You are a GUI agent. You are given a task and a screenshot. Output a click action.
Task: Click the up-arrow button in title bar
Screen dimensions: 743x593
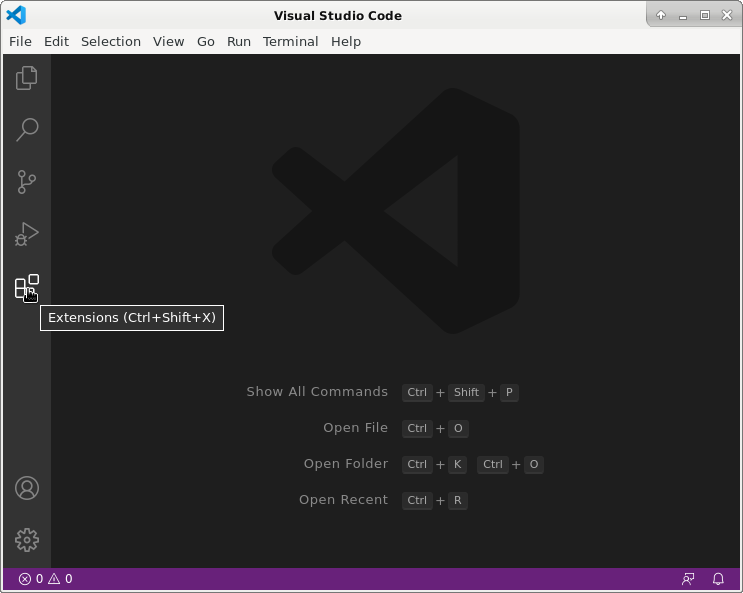[661, 15]
